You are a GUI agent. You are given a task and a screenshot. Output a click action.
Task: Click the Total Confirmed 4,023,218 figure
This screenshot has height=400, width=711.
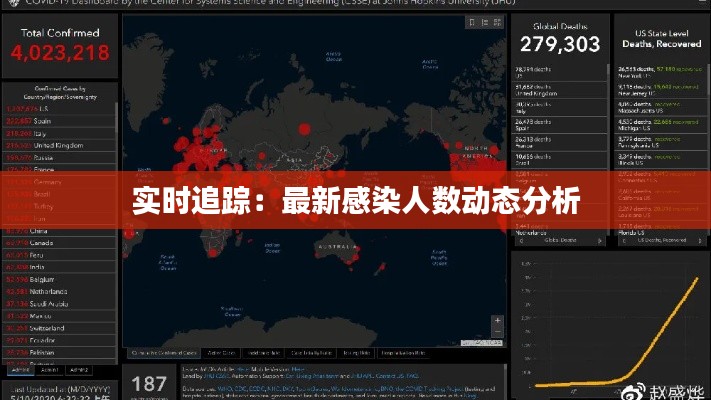pos(60,53)
